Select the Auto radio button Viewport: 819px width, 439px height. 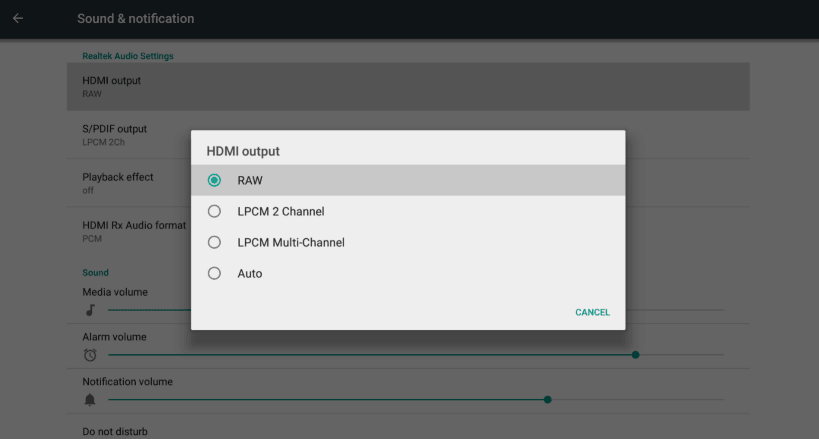coord(214,273)
